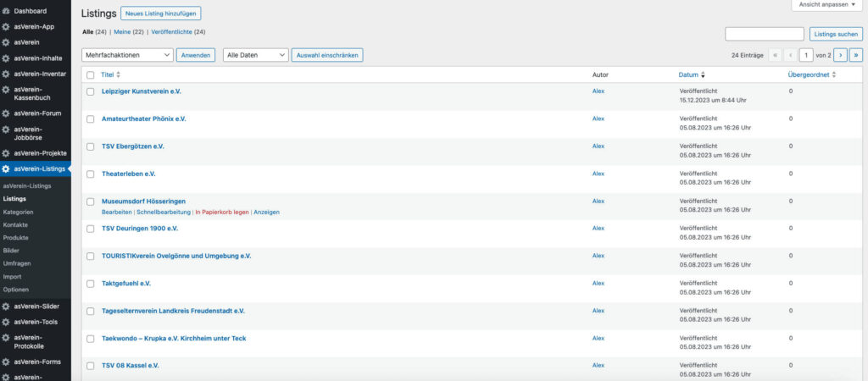The image size is (868, 381).
Task: Check the TSV Deuringen 1900 e.V. row
Action: [90, 229]
